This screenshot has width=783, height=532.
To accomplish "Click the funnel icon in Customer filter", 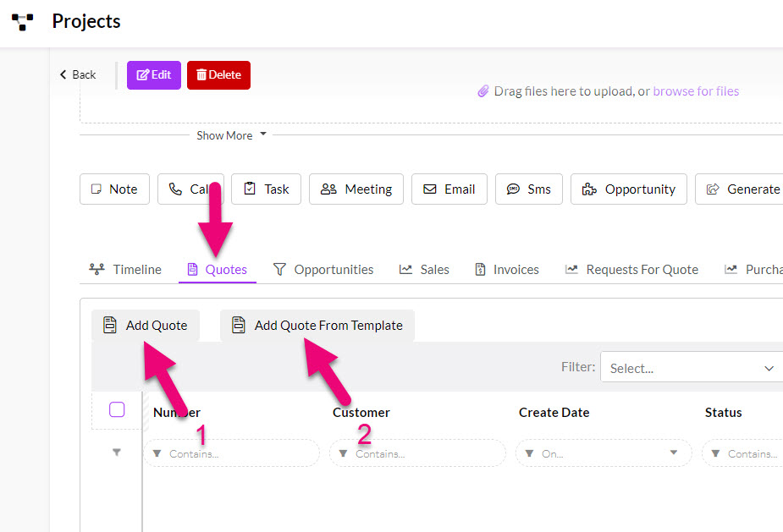I will click(x=343, y=453).
